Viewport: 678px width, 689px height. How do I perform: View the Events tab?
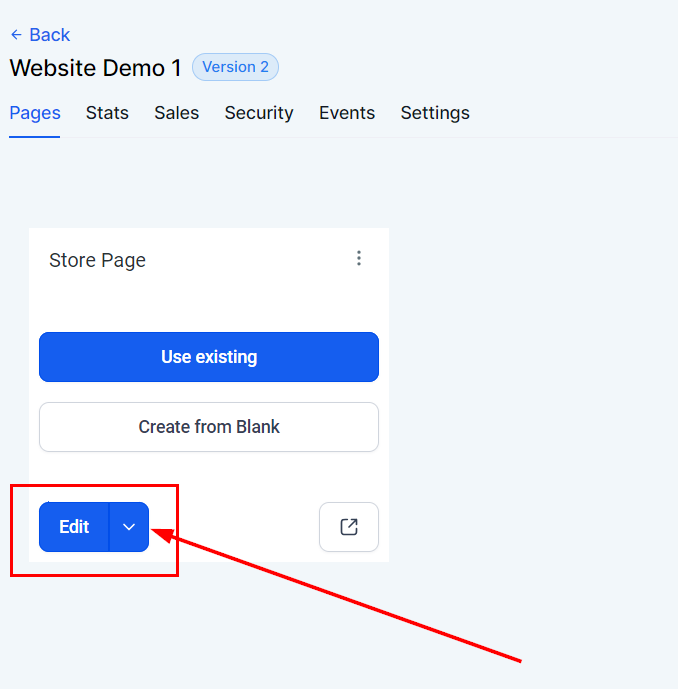pyautogui.click(x=347, y=113)
